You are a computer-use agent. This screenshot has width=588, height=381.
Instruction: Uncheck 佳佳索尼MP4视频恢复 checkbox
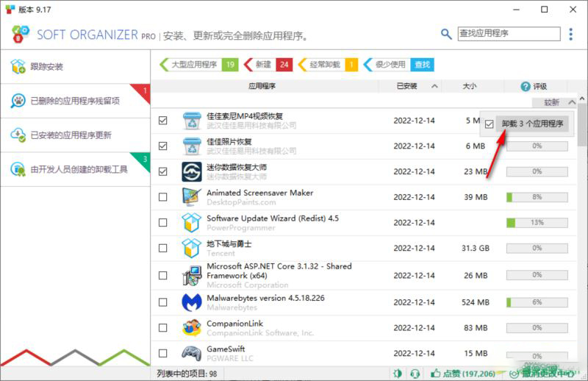pyautogui.click(x=162, y=121)
